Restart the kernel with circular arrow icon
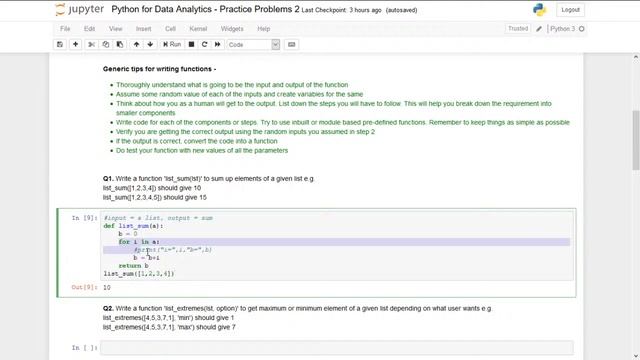Image resolution: width=640 pixels, height=360 pixels. point(204,44)
